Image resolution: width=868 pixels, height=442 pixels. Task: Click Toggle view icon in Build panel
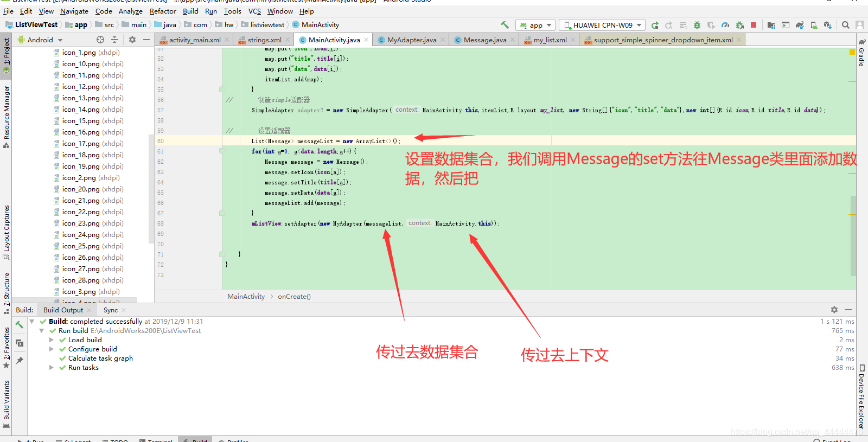point(19,343)
